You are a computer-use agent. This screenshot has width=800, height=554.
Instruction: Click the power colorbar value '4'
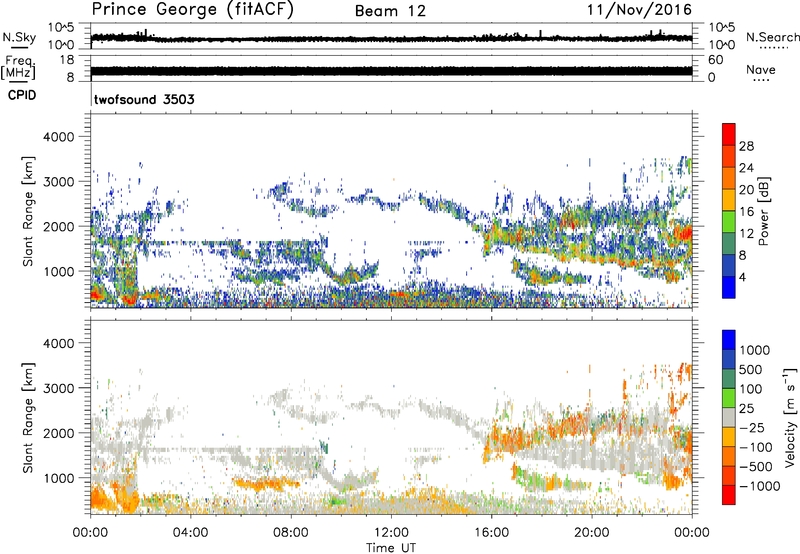tap(742, 277)
